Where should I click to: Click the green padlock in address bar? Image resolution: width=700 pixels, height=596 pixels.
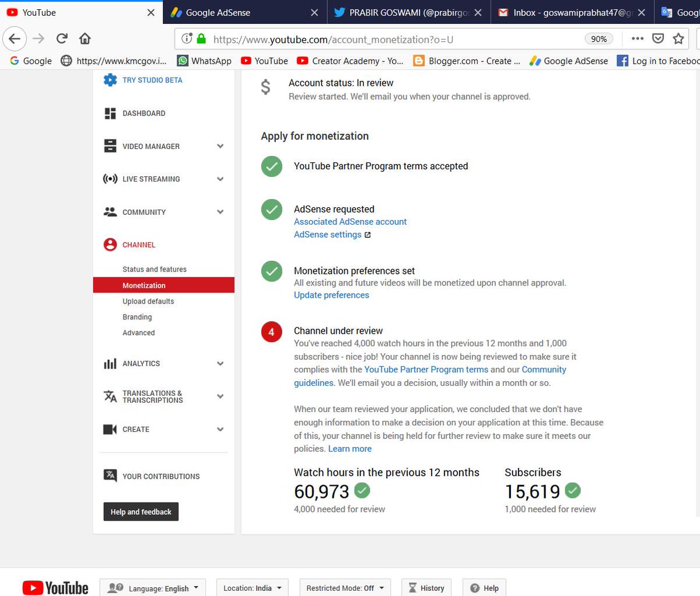click(x=201, y=39)
